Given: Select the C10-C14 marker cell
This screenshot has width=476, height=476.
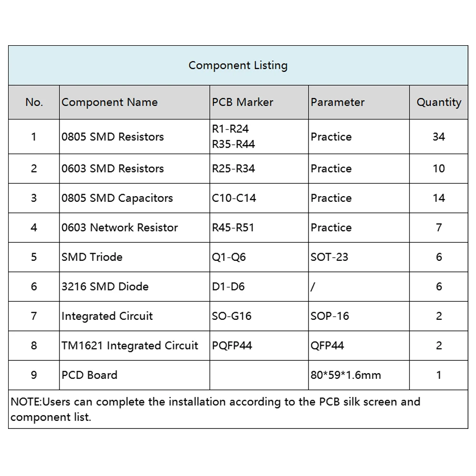Looking at the screenshot, I should (x=234, y=198).
